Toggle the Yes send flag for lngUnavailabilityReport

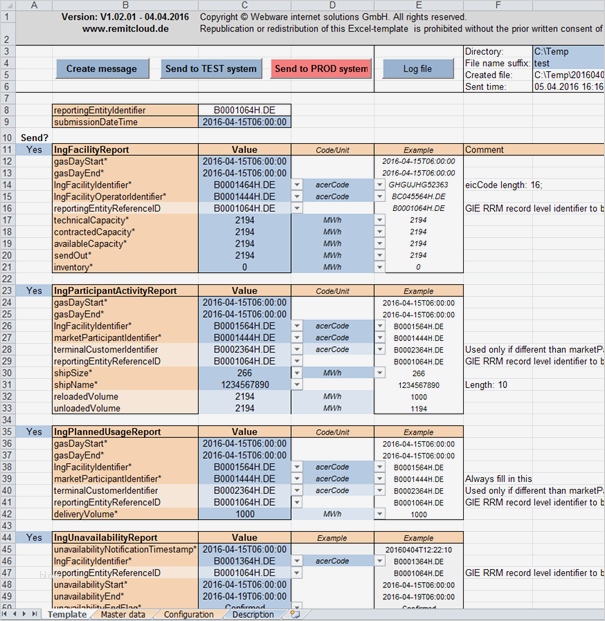pos(34,537)
